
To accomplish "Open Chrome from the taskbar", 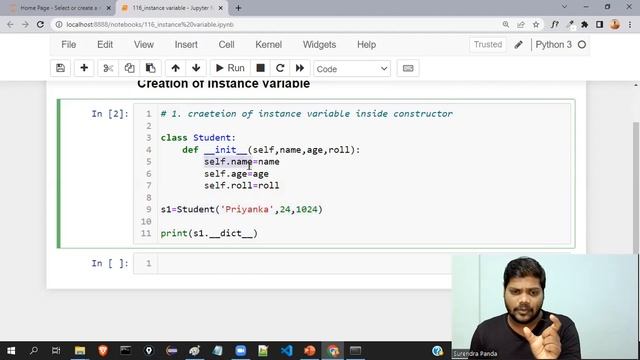I will pos(333,351).
